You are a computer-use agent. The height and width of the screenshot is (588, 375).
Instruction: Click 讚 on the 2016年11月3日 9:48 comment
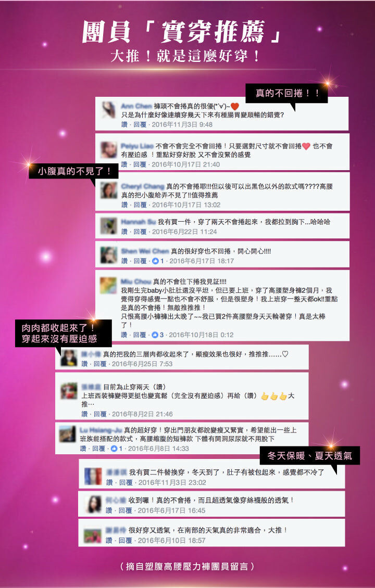124,124
